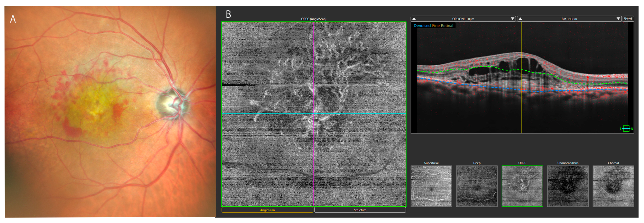
Task: Toggle the Denoised display label
Action: click(x=422, y=25)
